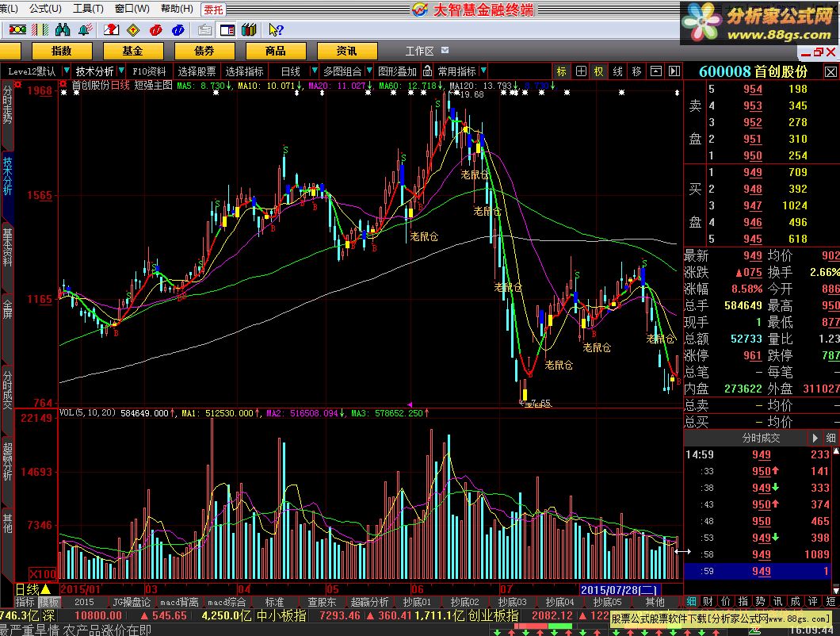Click the skip-to-end chart toolbar icon
The height and width of the screenshot is (636, 840).
(x=674, y=71)
